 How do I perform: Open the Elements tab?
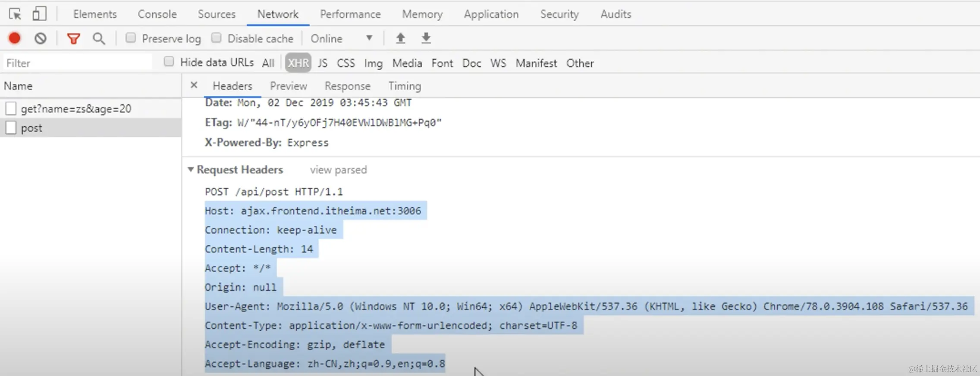(x=95, y=14)
